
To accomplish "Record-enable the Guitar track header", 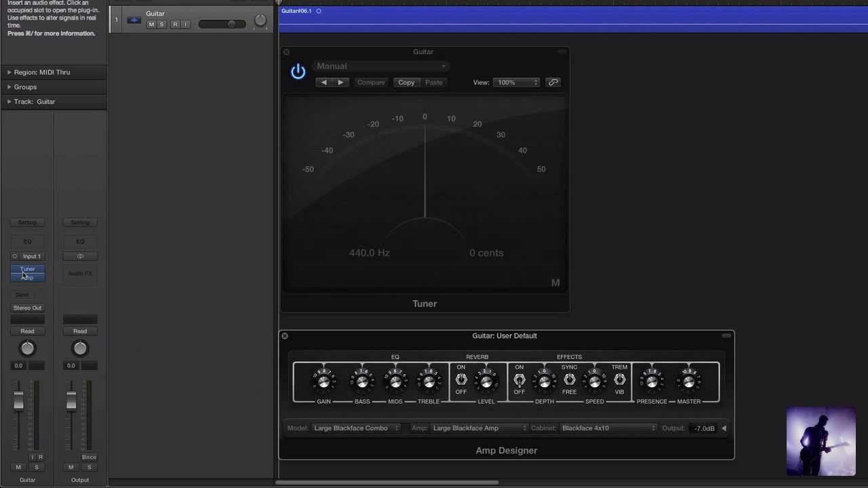I will pyautogui.click(x=175, y=24).
